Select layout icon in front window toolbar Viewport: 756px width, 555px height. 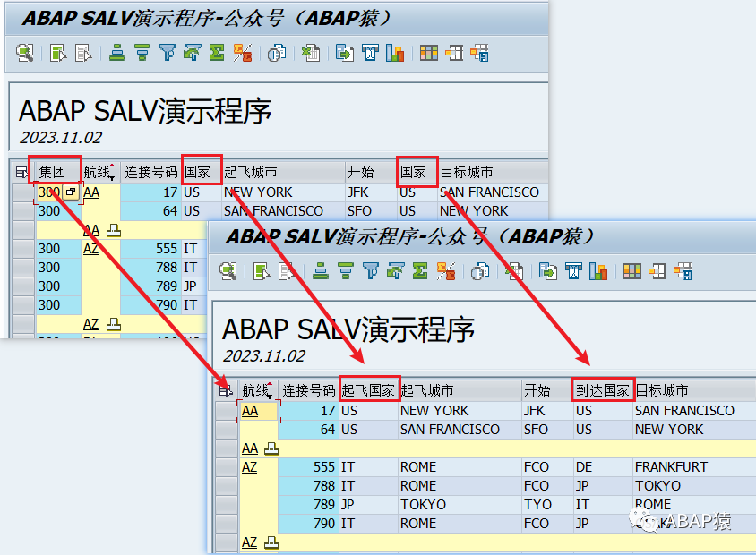pyautogui.click(x=657, y=271)
